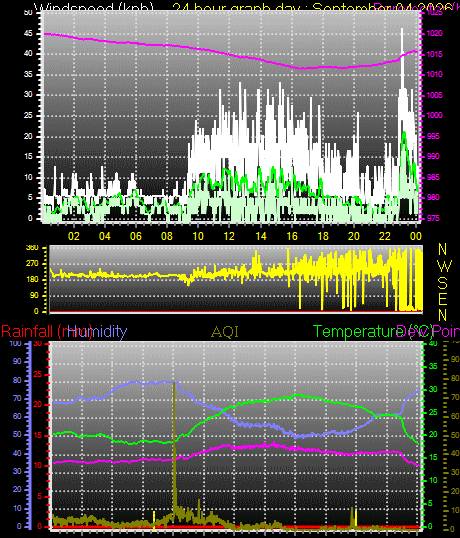Screen dimensions: 460x538
Task: Click 70 on the blue humidity axis
Action: point(17,398)
